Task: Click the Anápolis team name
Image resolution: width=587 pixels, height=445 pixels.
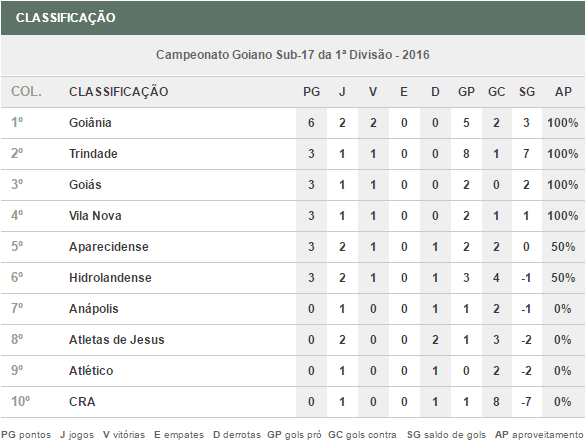Action: coord(94,309)
